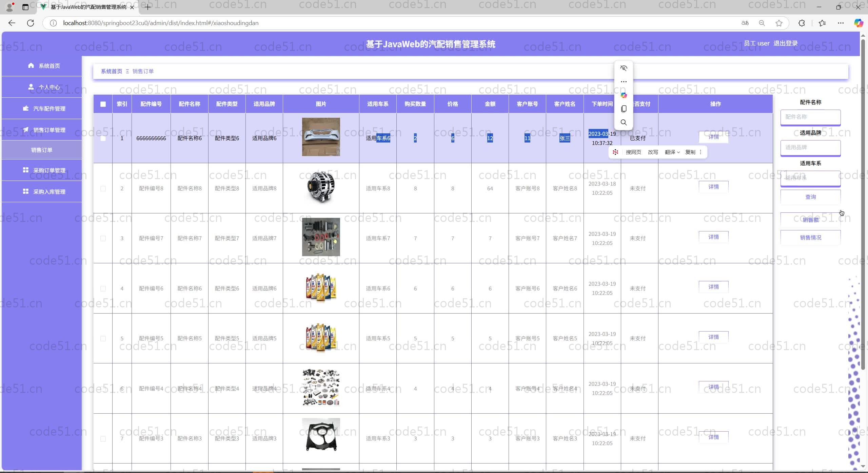Click the 配件名称 search input field

click(810, 117)
